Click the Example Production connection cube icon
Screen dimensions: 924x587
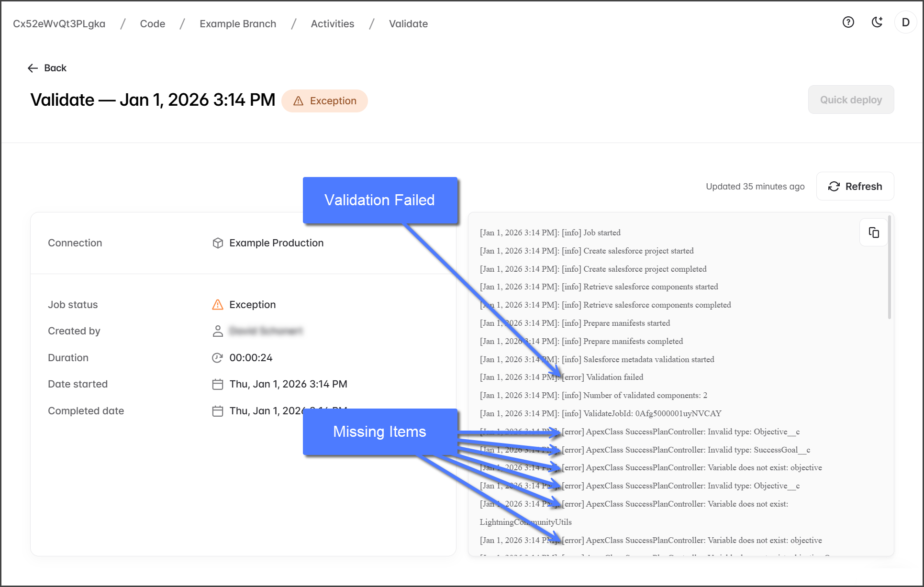click(x=218, y=243)
